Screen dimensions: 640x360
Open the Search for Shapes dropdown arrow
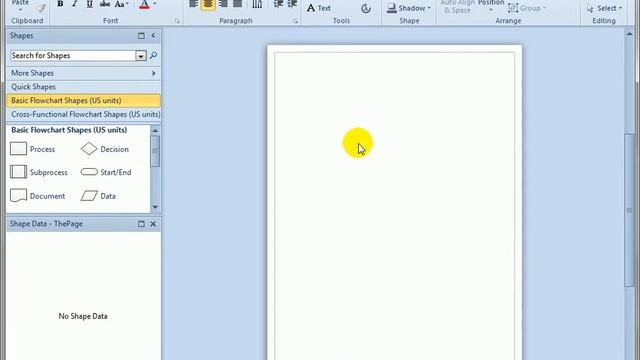140,56
